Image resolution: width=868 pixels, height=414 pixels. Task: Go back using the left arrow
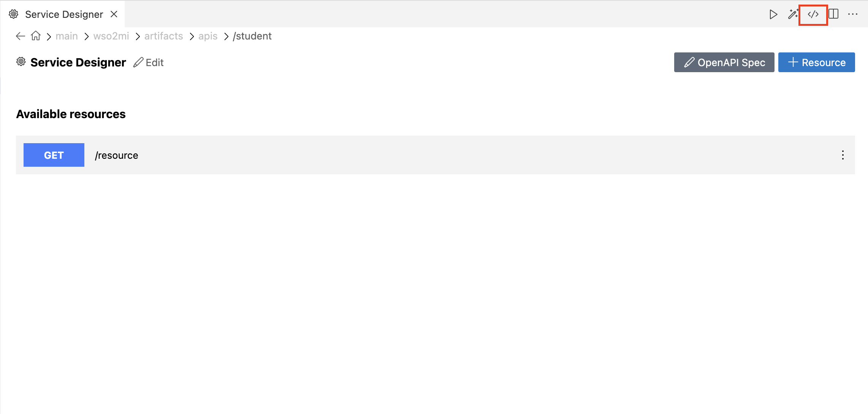21,36
